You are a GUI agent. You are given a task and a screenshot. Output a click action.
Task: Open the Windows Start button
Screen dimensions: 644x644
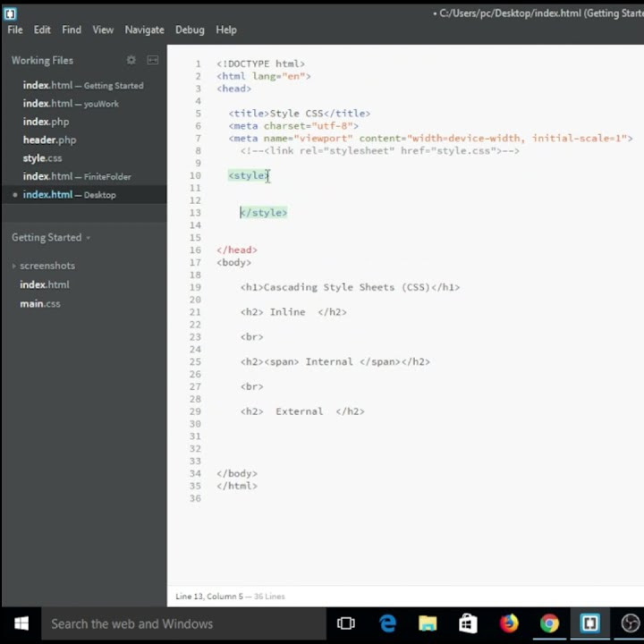(21, 623)
